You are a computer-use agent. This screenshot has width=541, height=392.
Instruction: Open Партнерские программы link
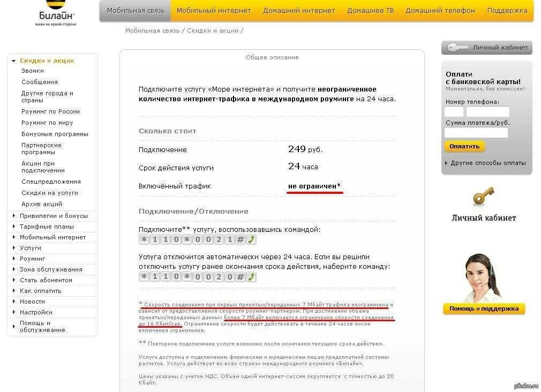point(41,149)
